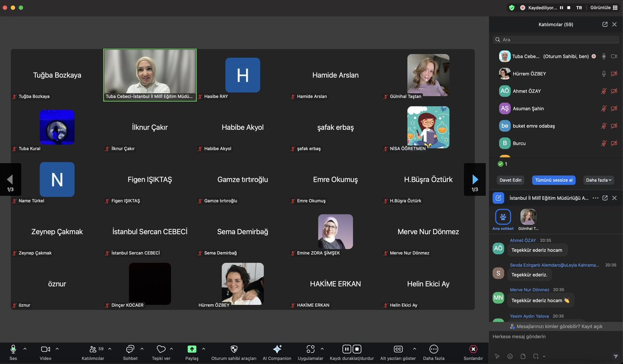Image resolution: width=623 pixels, height=364 pixels.
Task: Expand video options caret beside Video
Action: tap(57, 349)
